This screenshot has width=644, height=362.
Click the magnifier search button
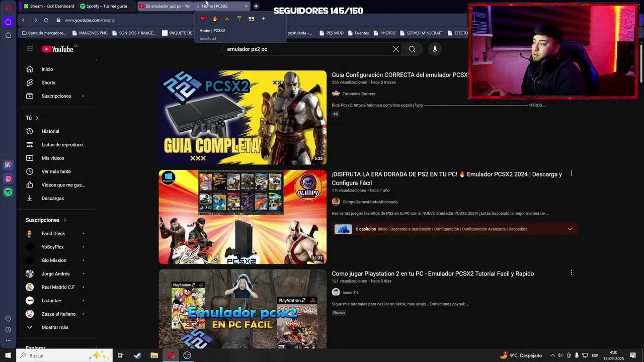[x=412, y=49]
